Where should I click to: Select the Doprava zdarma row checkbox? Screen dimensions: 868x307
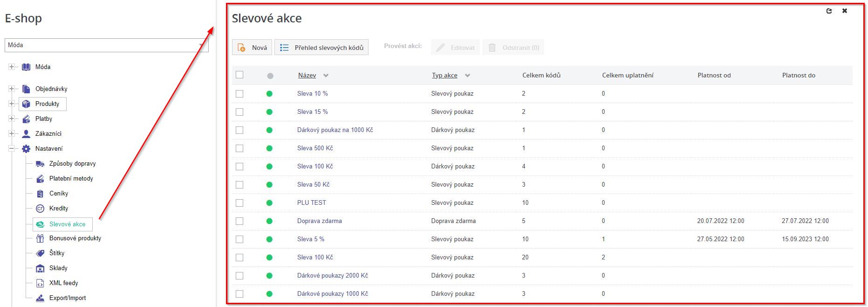point(239,221)
